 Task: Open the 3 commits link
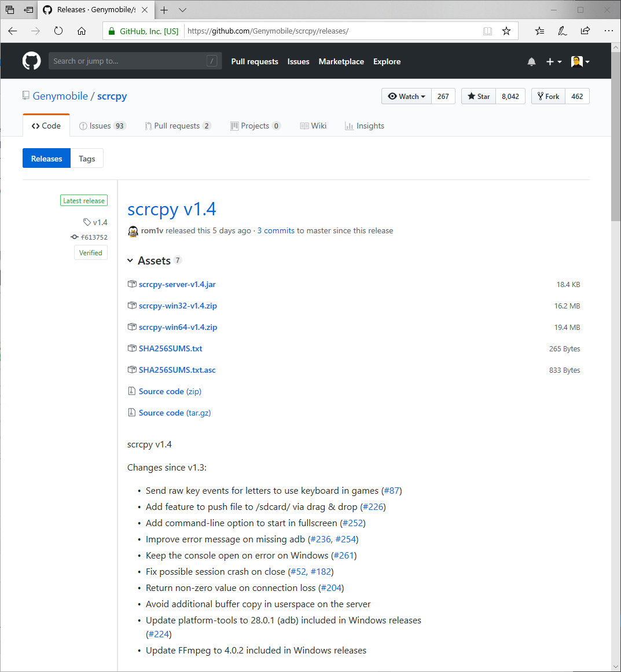pyautogui.click(x=275, y=231)
